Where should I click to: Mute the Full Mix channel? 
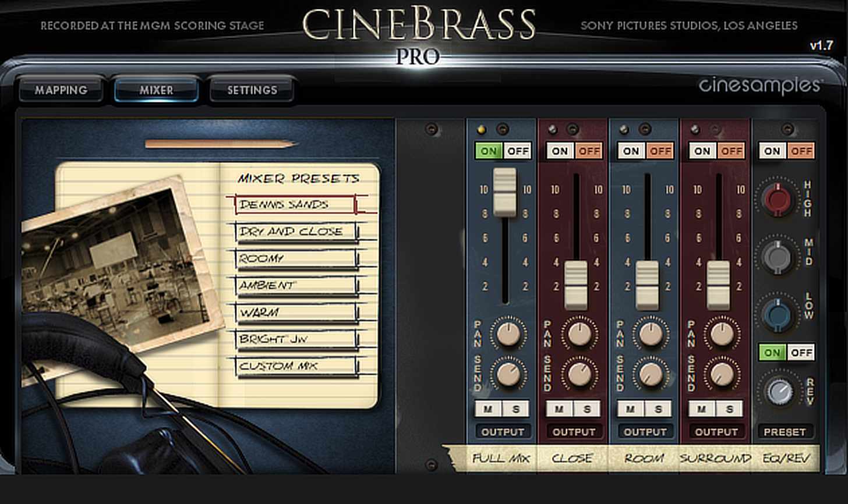click(x=488, y=409)
